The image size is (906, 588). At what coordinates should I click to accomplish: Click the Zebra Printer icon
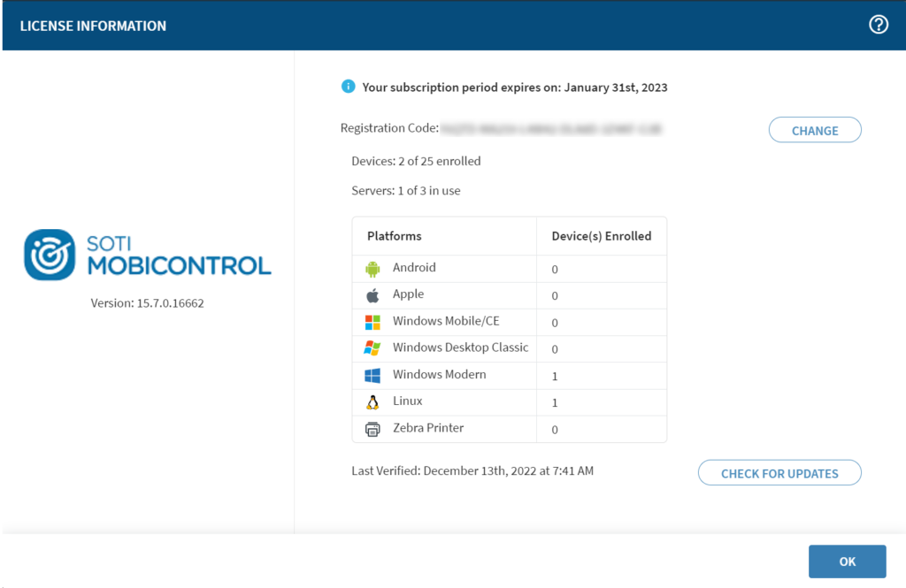coord(372,429)
